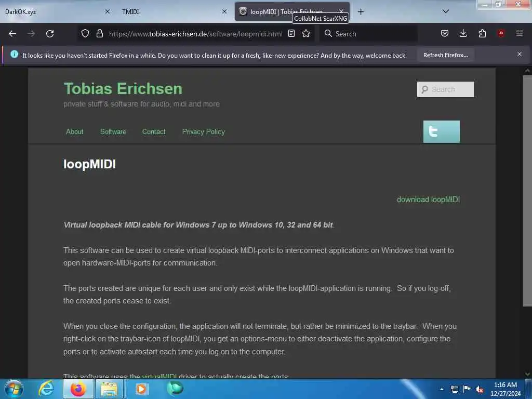Click the loopMIDI page heading
This screenshot has height=399, width=532.
89,164
